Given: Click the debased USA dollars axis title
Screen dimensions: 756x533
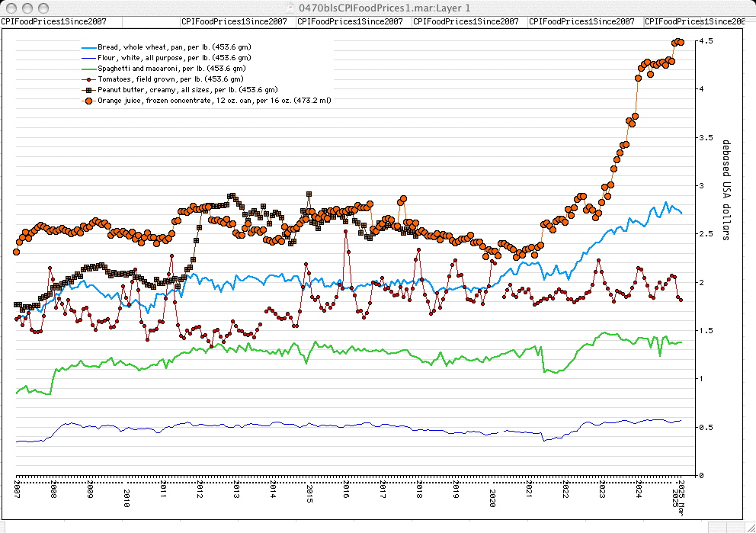Looking at the screenshot, I should [x=726, y=190].
